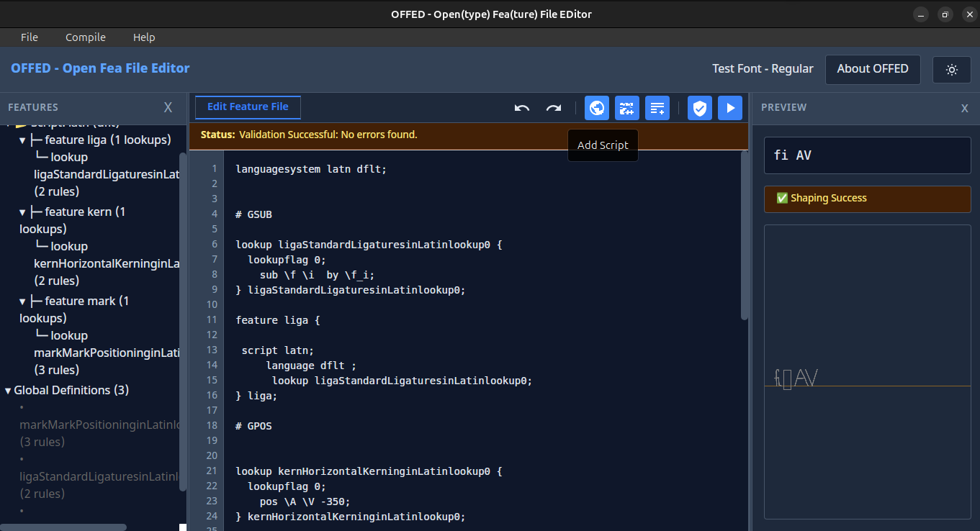Click the 'Validation Successful: No errors found.' status message
This screenshot has width=980, height=531.
click(x=328, y=135)
